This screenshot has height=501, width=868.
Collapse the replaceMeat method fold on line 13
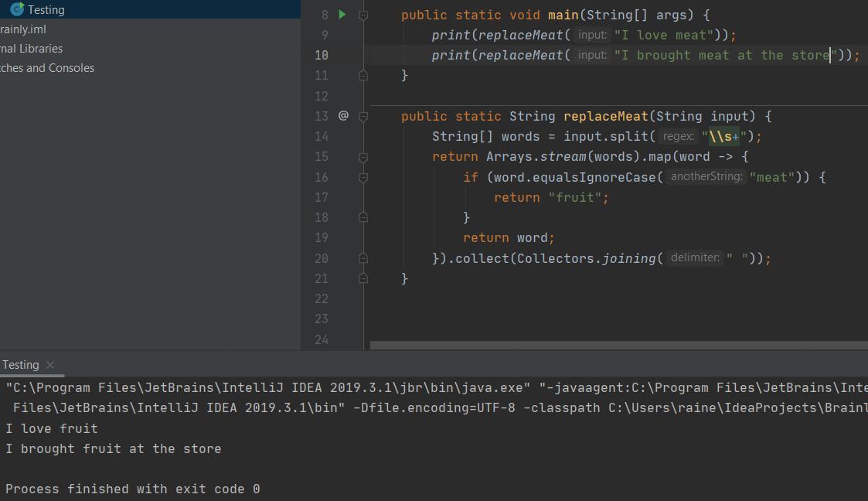[x=363, y=116]
